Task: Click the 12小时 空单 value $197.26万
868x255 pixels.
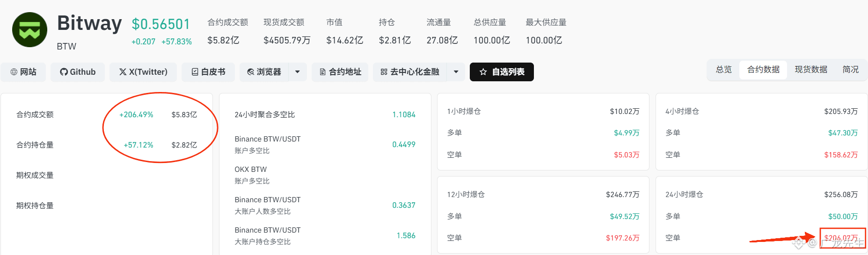Action: [623, 238]
